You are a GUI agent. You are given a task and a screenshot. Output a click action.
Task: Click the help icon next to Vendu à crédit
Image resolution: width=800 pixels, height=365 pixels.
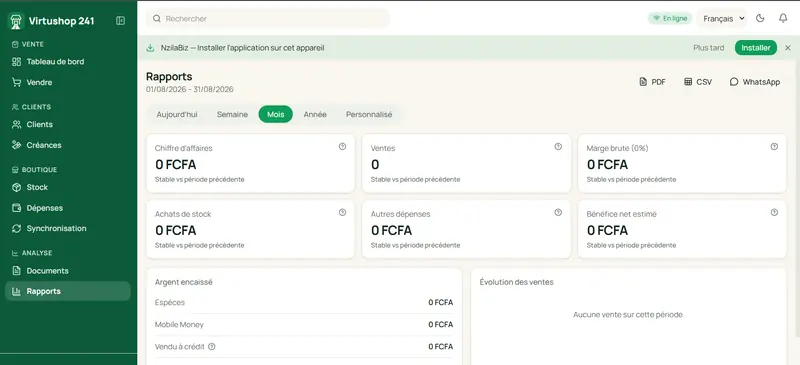(x=212, y=347)
